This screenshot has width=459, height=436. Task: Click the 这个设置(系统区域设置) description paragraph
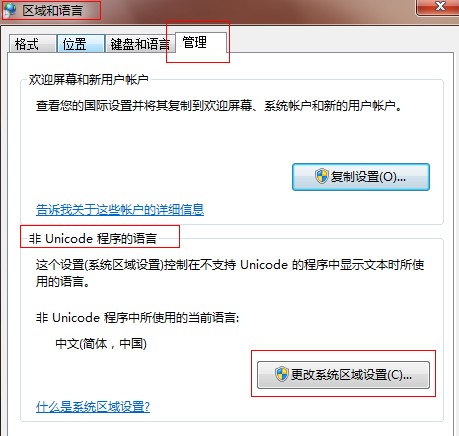(230, 273)
